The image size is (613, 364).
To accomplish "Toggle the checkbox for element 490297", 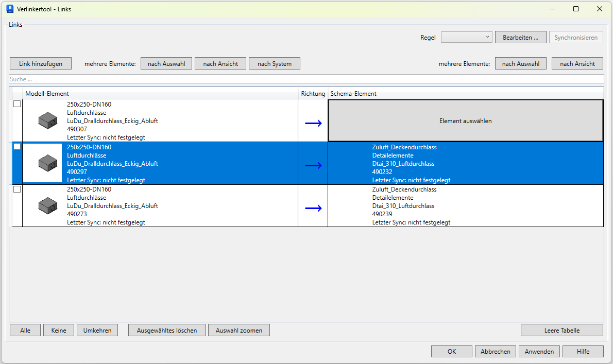I will 17,147.
